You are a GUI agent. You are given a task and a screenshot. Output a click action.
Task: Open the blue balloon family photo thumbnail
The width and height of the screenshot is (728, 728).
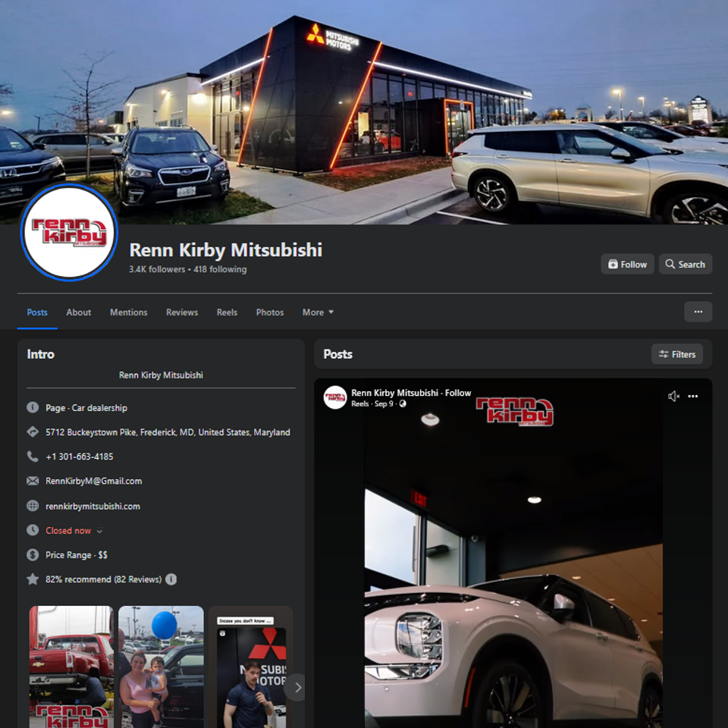[x=161, y=667]
